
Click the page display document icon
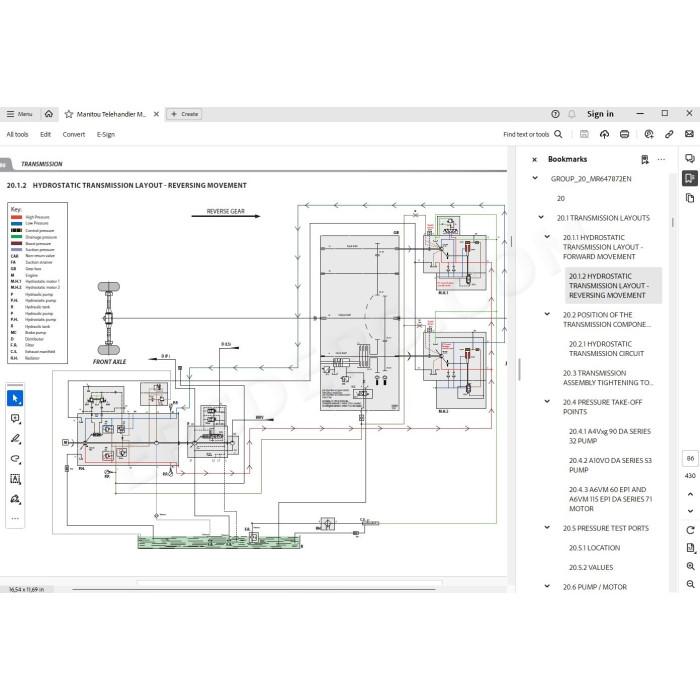690,548
